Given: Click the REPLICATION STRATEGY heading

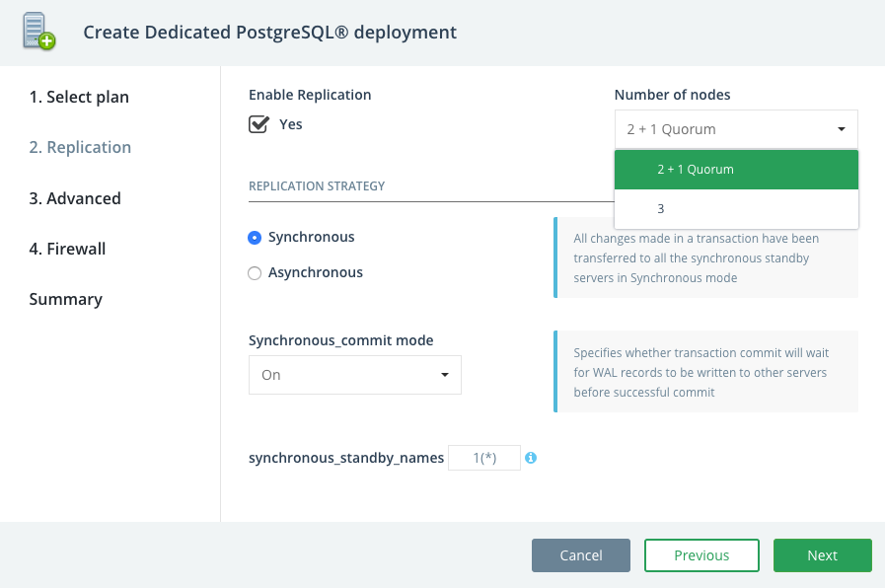Looking at the screenshot, I should 317,186.
